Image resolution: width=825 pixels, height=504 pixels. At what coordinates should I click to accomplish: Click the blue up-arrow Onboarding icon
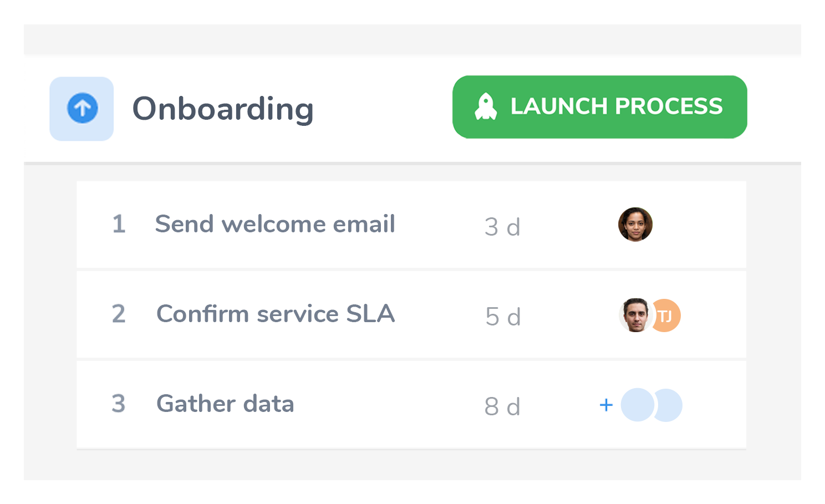click(83, 108)
